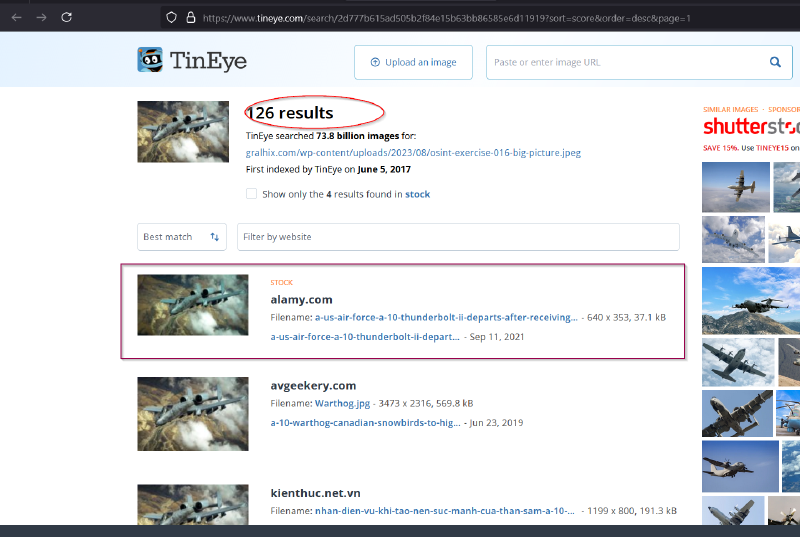Click the shield icon in address bar

pyautogui.click(x=171, y=17)
